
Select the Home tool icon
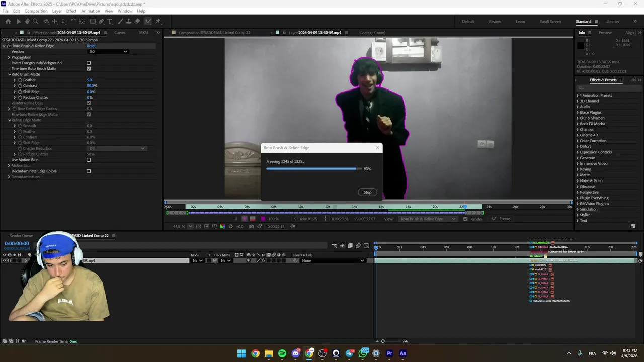(x=8, y=21)
